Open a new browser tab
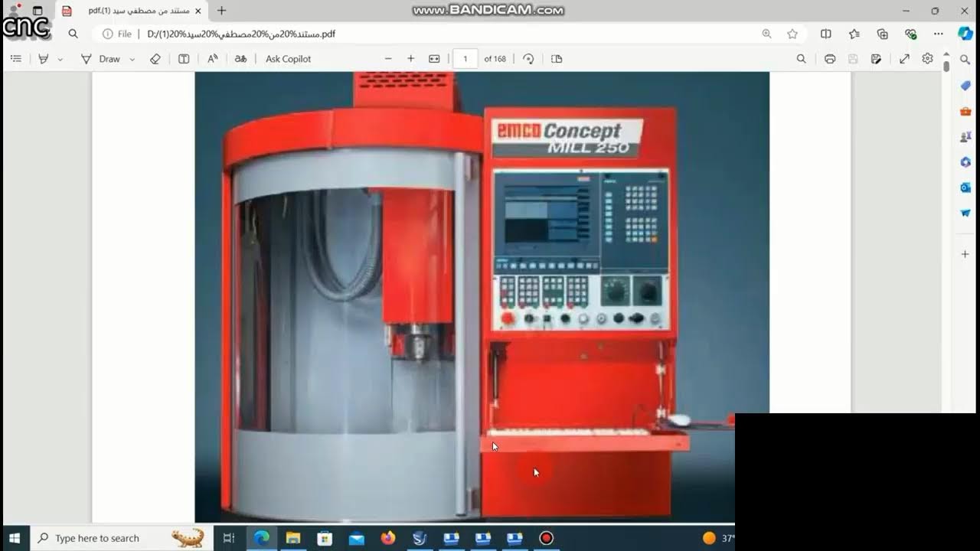The image size is (980, 551). click(x=222, y=11)
